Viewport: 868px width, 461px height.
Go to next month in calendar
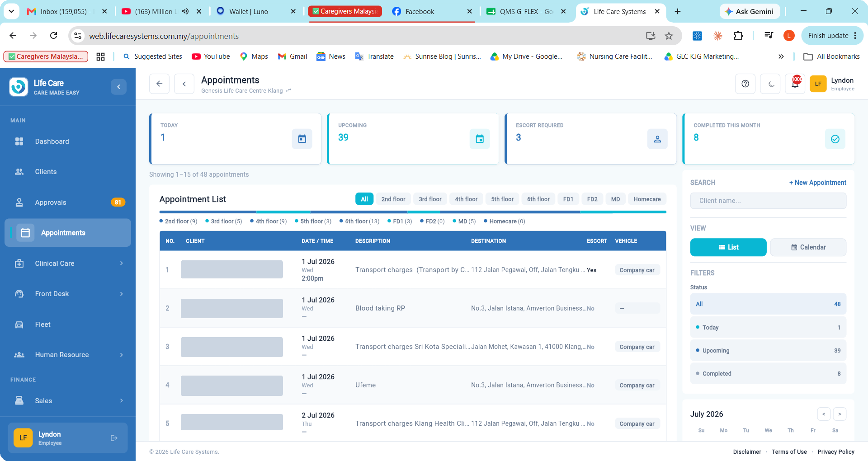(840, 414)
